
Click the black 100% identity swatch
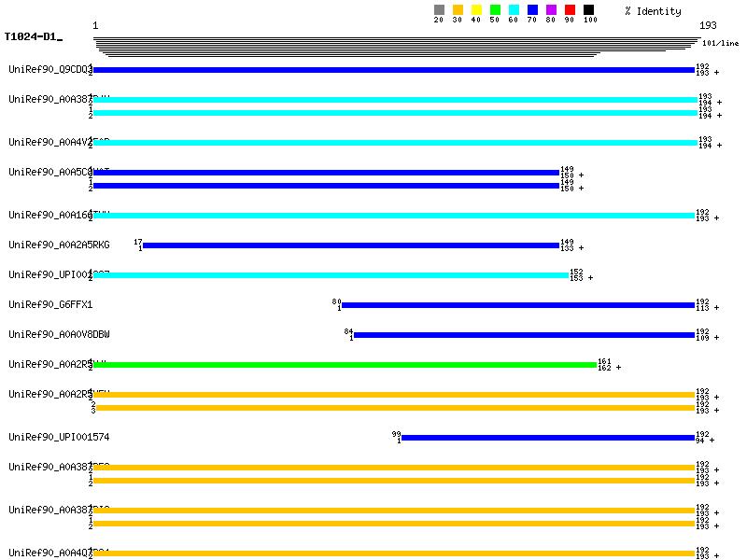coord(588,10)
